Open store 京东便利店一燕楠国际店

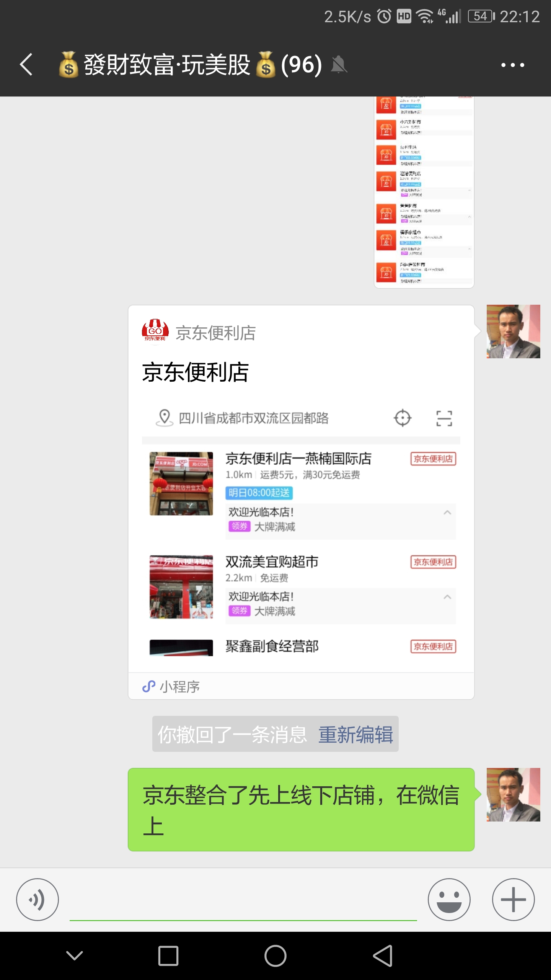coord(298,459)
